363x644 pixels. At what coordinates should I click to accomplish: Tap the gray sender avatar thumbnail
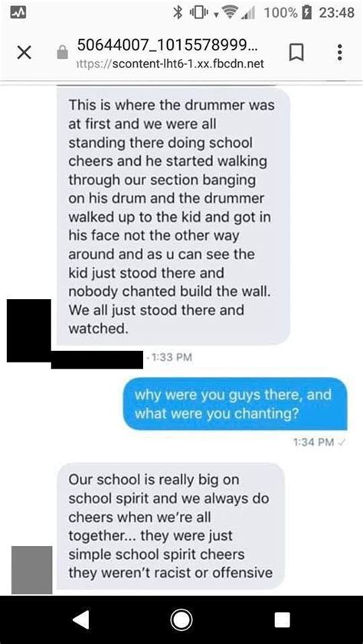31,570
